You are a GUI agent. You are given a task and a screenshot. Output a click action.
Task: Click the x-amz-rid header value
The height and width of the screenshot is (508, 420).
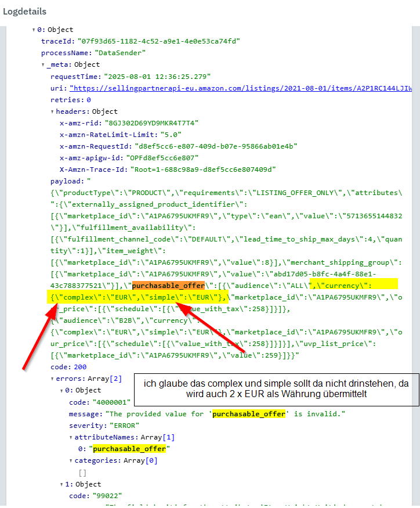click(x=151, y=123)
